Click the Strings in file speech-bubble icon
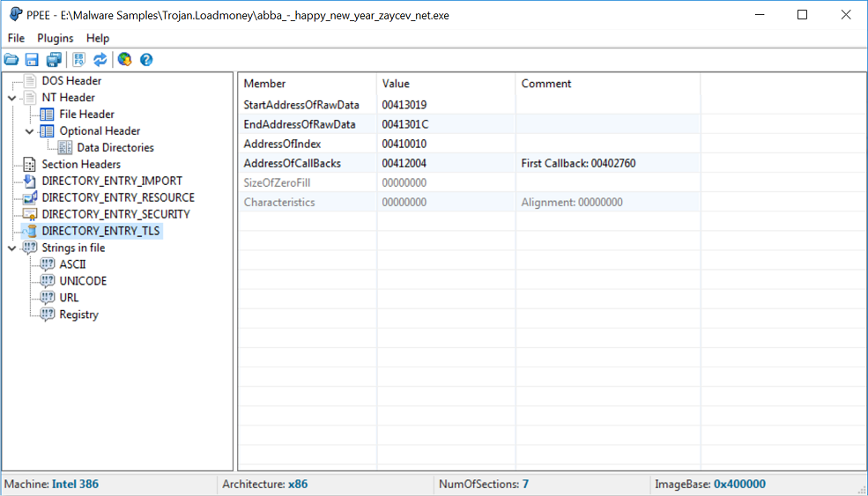The width and height of the screenshot is (868, 496). pyautogui.click(x=30, y=248)
